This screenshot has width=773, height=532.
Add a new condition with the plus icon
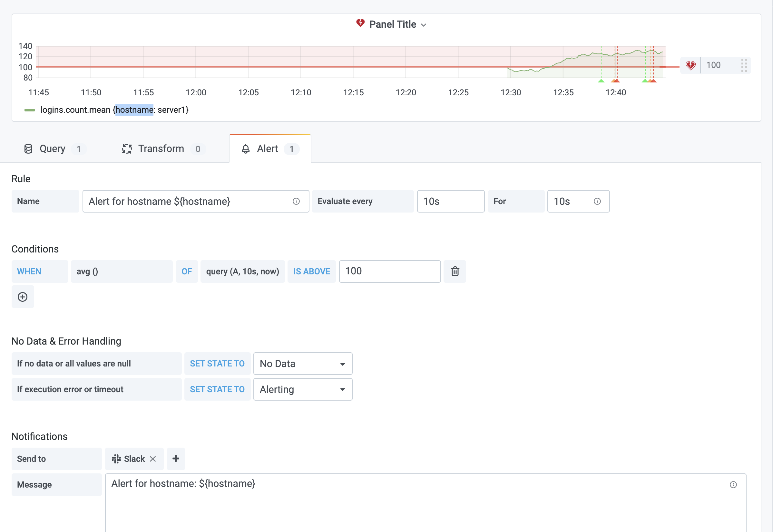tap(22, 296)
